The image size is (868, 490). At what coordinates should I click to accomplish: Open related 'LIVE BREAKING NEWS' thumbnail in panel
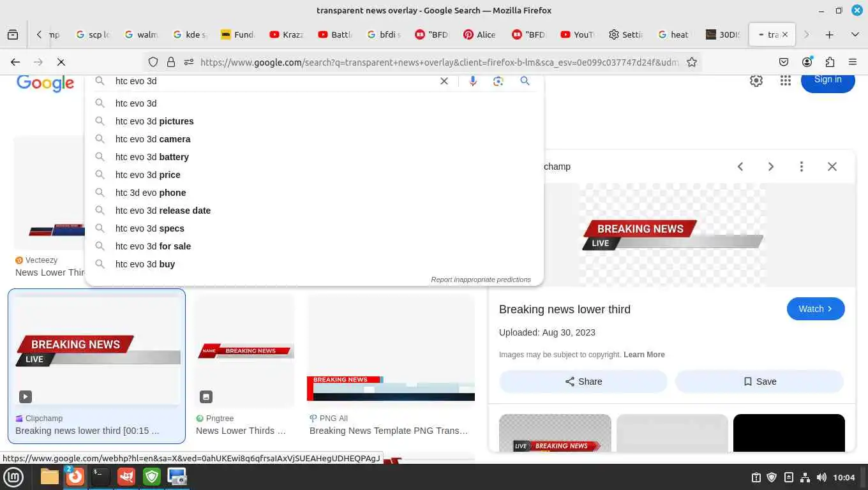tap(555, 433)
